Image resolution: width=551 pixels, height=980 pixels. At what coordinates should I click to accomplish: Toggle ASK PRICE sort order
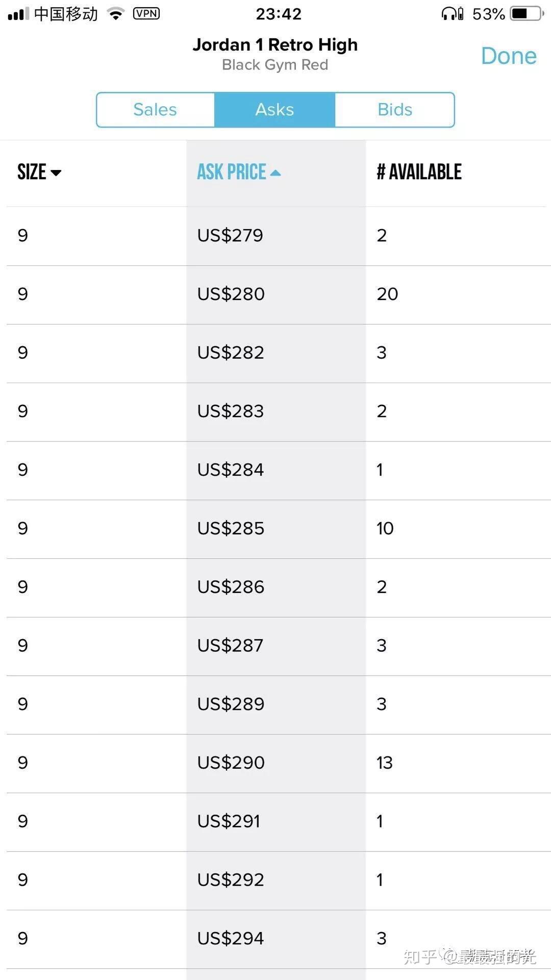click(239, 172)
